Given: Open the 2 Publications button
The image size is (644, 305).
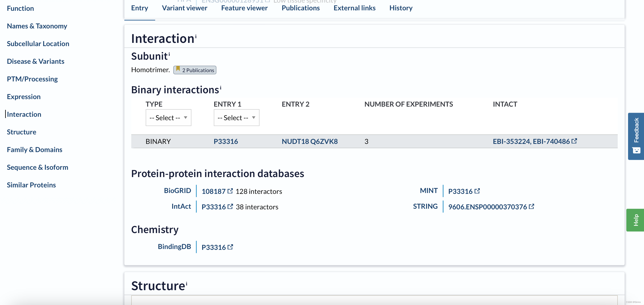Looking at the screenshot, I should click(x=195, y=70).
